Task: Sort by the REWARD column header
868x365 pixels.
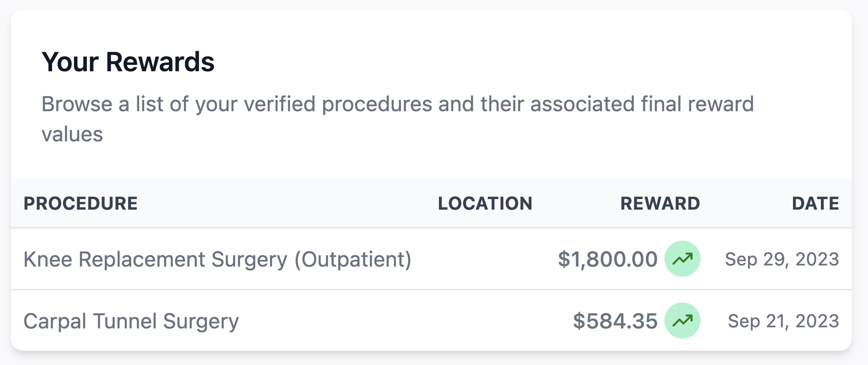Action: point(660,203)
